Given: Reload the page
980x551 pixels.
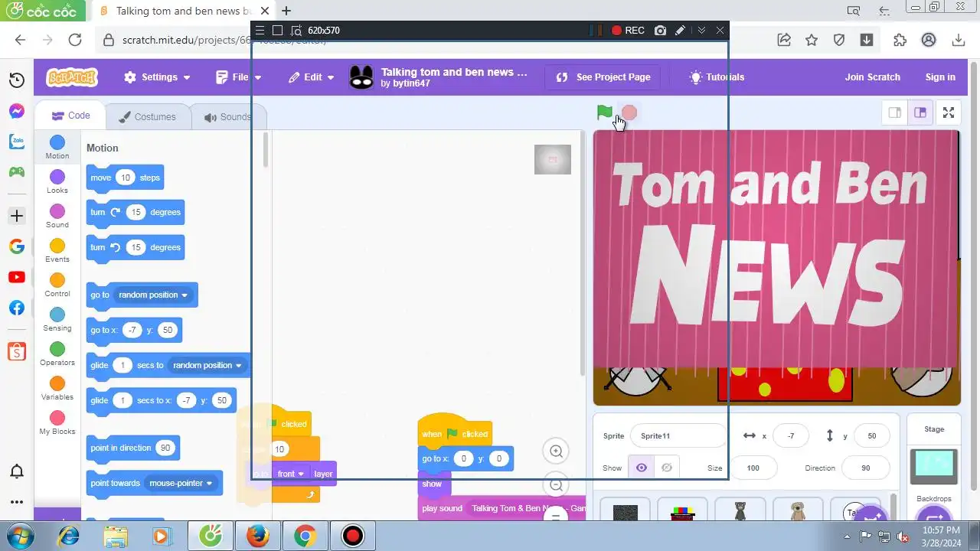Looking at the screenshot, I should 74,40.
